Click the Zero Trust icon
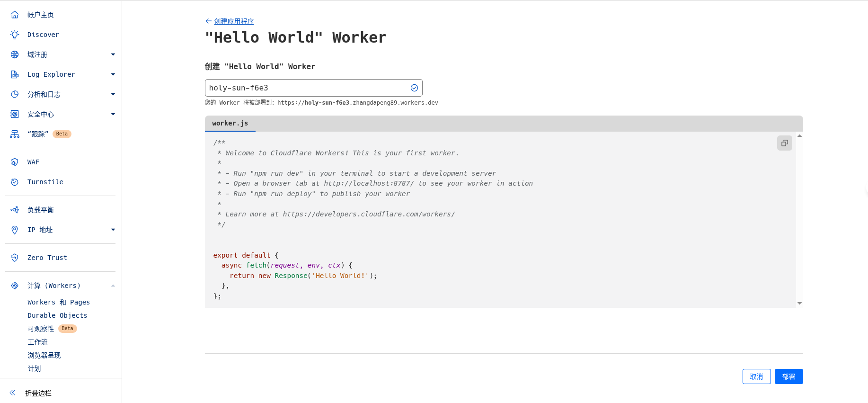The image size is (868, 403). pyautogui.click(x=15, y=258)
